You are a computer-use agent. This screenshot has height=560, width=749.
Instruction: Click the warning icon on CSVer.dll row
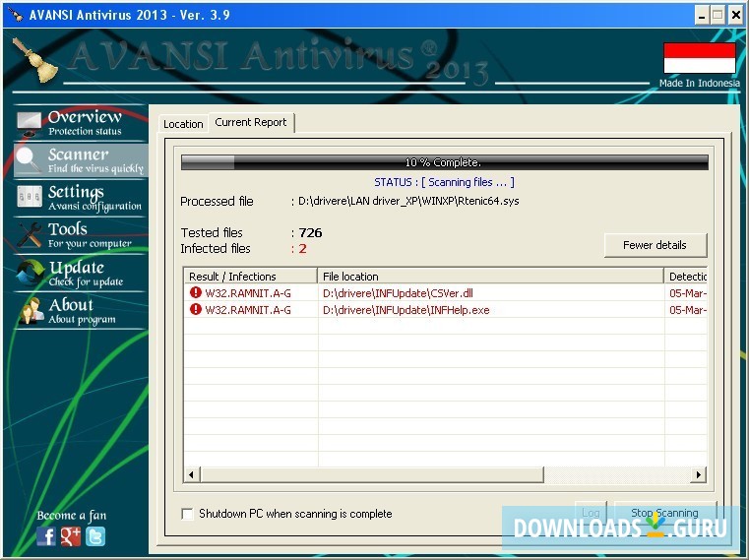pos(196,292)
